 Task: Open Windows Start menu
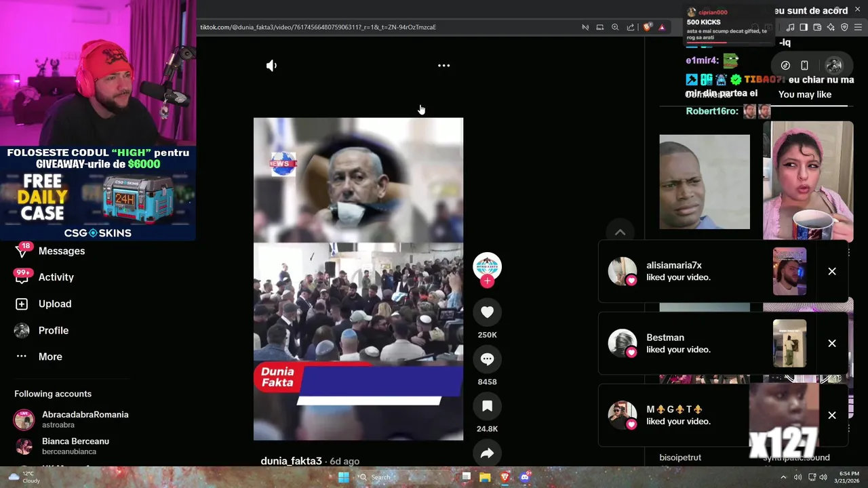pos(344,477)
